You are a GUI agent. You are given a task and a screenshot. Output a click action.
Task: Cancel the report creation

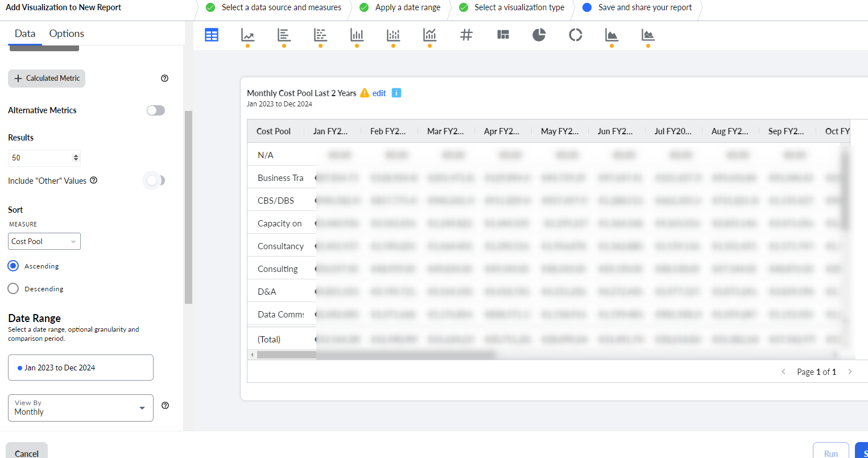pyautogui.click(x=27, y=452)
